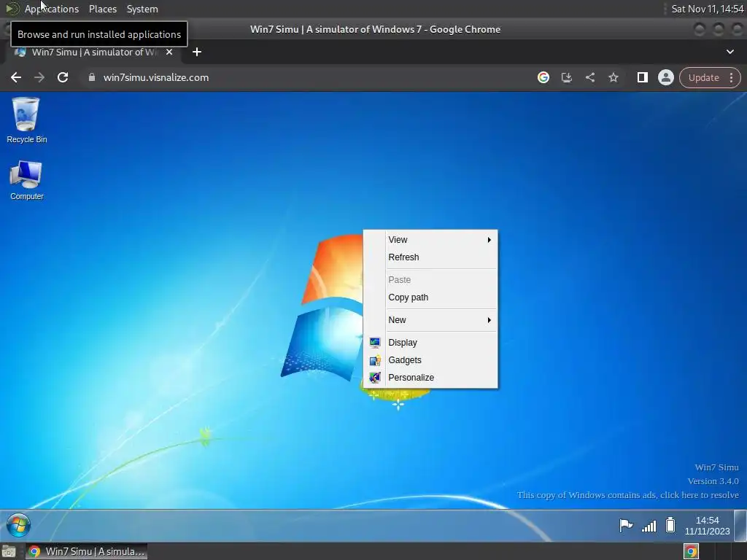This screenshot has width=747, height=560.
Task: Open the Chrome profile avatar
Action: 665,77
